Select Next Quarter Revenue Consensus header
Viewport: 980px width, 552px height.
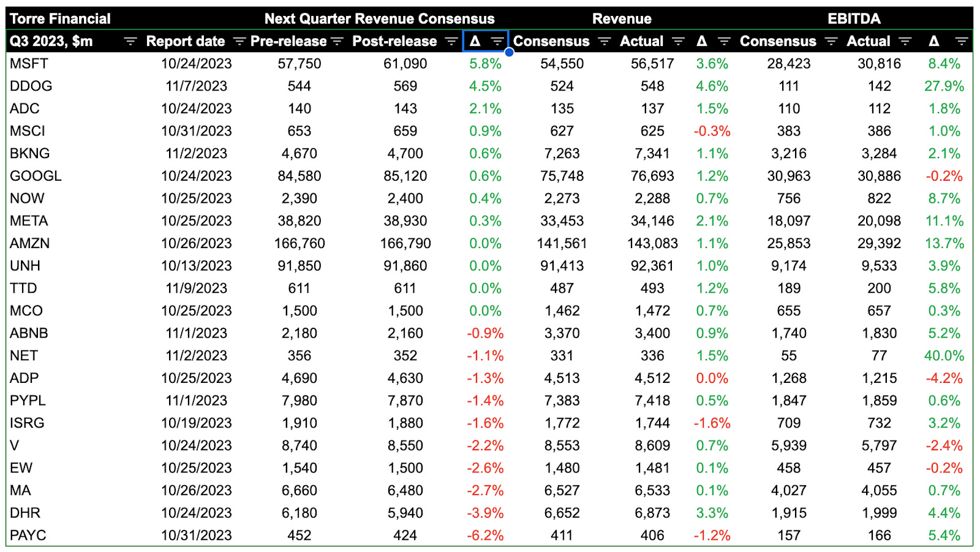pyautogui.click(x=379, y=19)
